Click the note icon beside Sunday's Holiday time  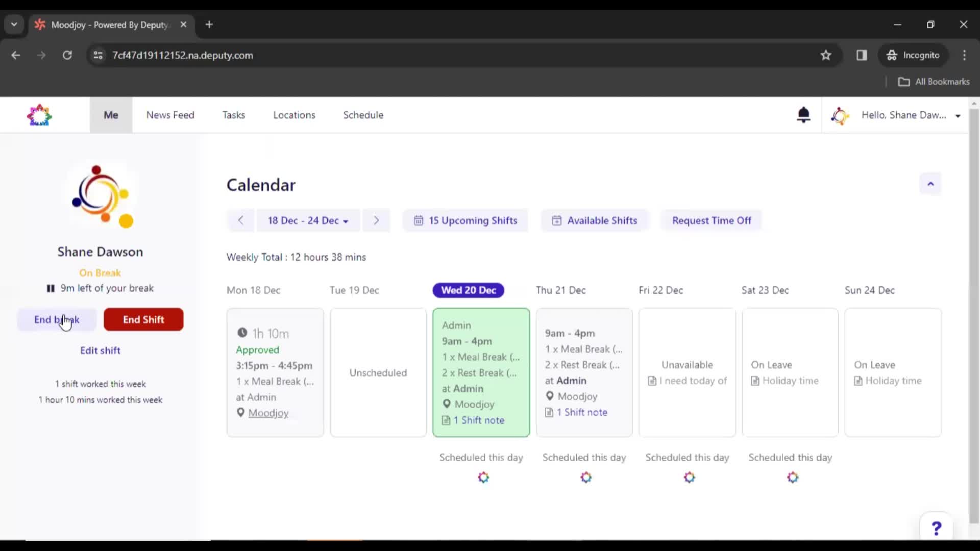point(858,381)
